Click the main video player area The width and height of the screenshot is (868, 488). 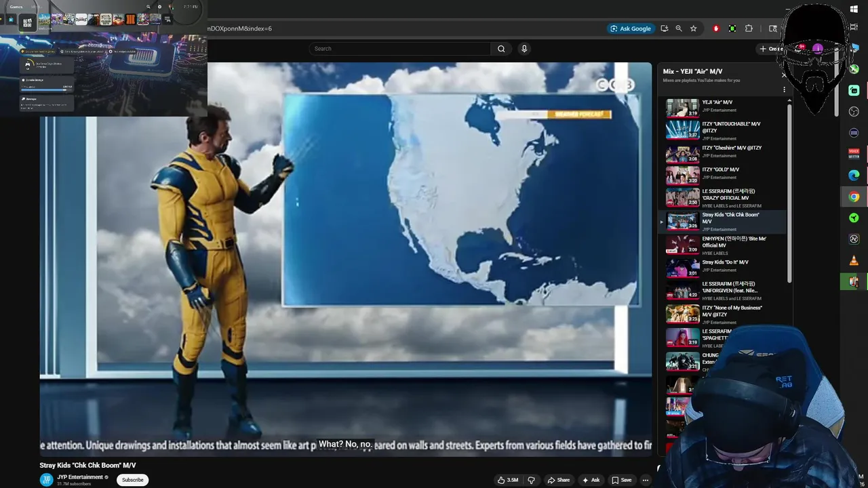[346, 259]
